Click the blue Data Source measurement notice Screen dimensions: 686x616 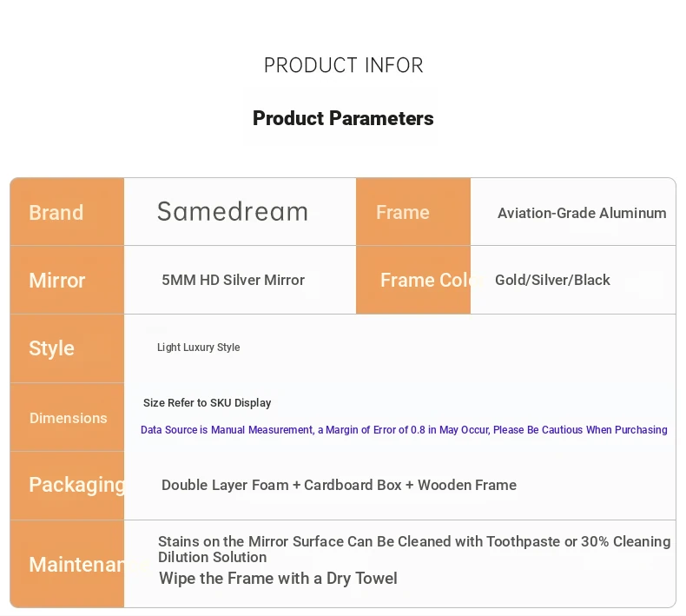[404, 430]
